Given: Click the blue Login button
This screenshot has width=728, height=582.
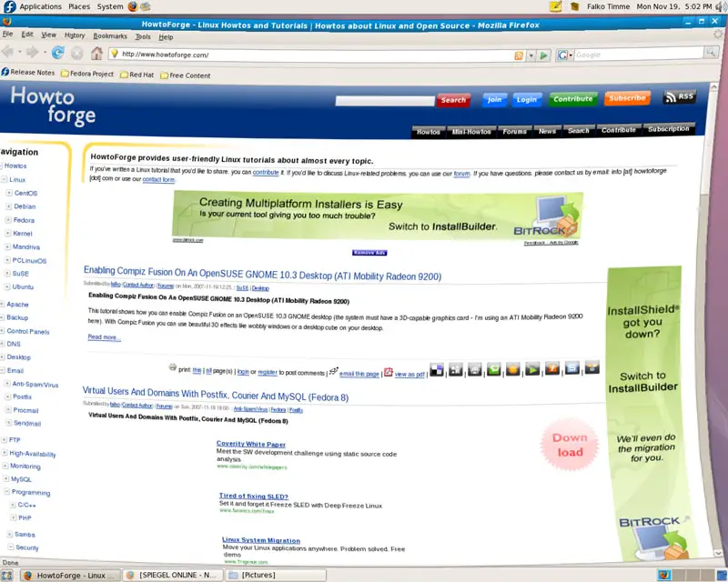Looking at the screenshot, I should click(x=527, y=99).
